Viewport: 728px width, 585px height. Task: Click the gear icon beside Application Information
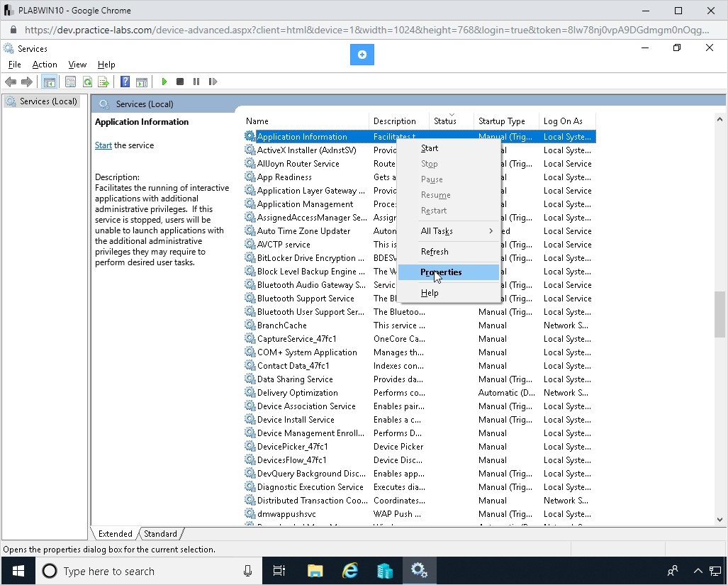(250, 136)
